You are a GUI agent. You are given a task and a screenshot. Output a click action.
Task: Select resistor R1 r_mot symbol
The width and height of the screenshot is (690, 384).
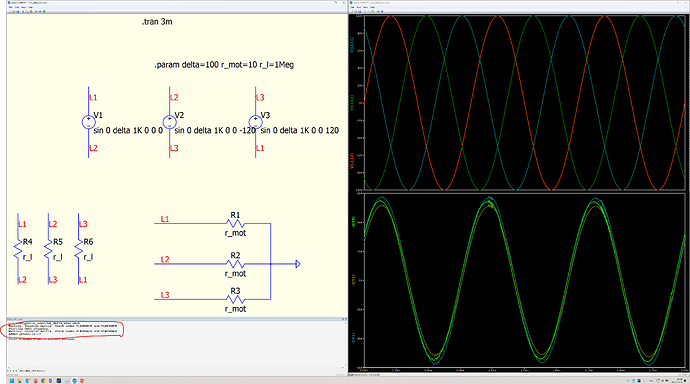235,223
